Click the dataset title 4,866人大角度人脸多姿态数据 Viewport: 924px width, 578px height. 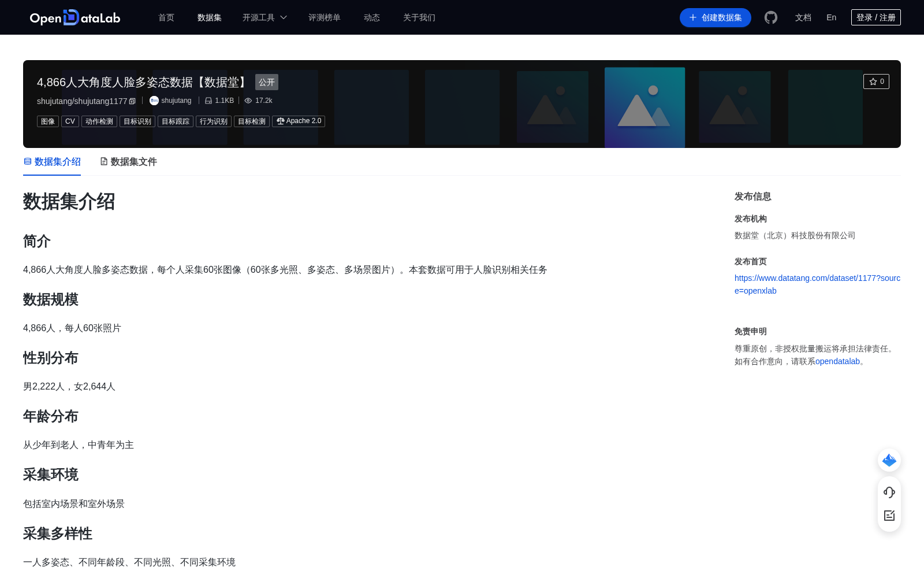[x=143, y=82]
